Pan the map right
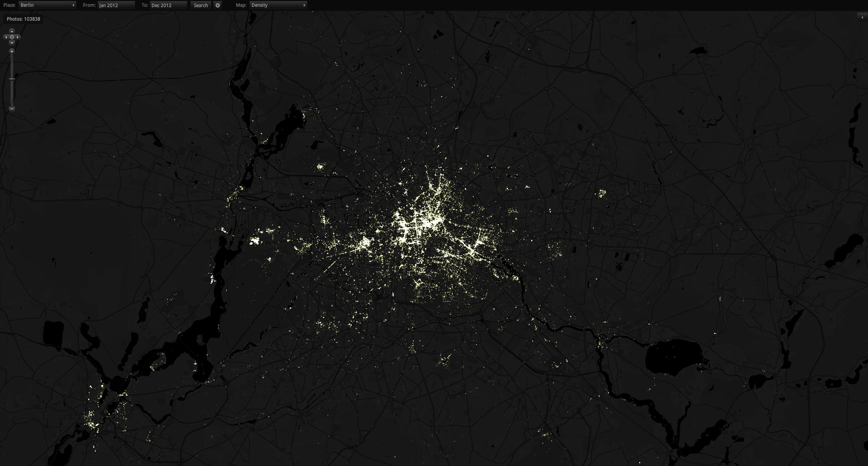868x466 pixels. click(18, 37)
